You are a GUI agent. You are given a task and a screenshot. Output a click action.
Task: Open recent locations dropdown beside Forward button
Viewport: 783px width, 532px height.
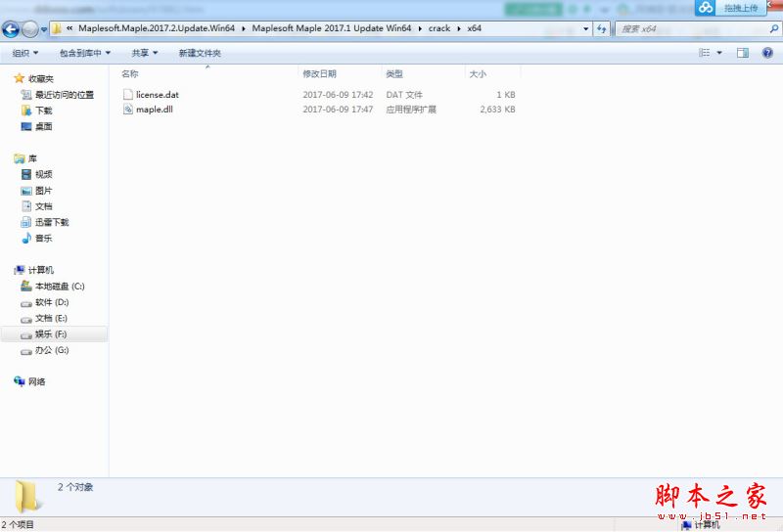click(x=44, y=29)
